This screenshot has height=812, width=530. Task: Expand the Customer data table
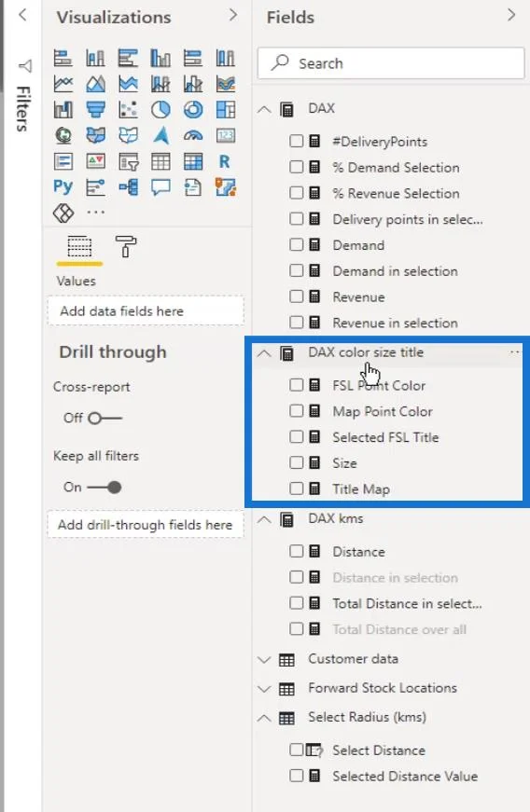tap(264, 659)
